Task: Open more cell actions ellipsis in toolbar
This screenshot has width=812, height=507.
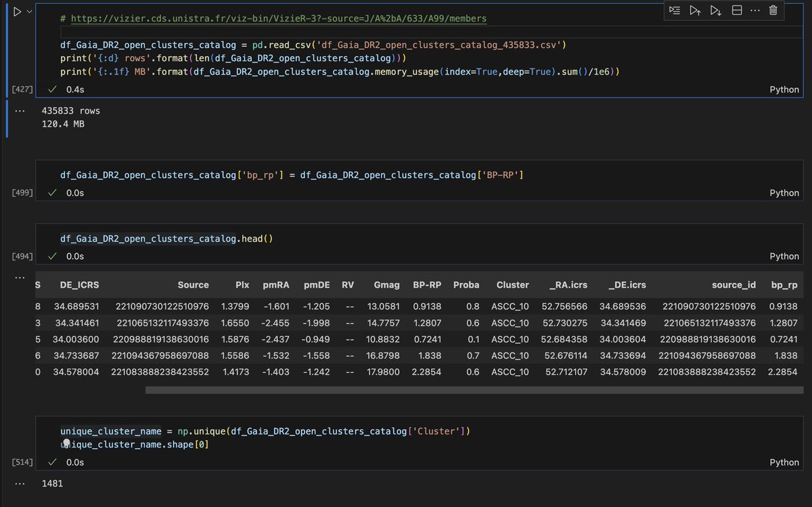Action: click(755, 10)
